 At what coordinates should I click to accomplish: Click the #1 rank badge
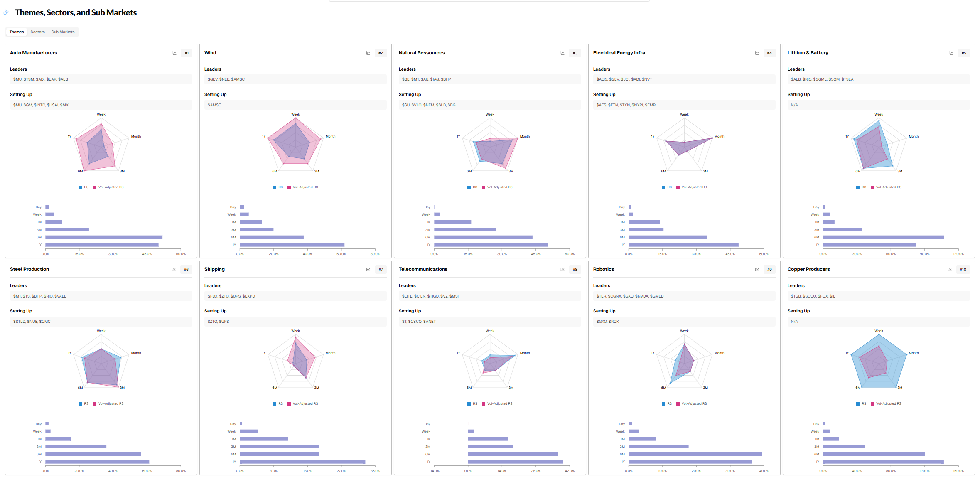tap(187, 53)
